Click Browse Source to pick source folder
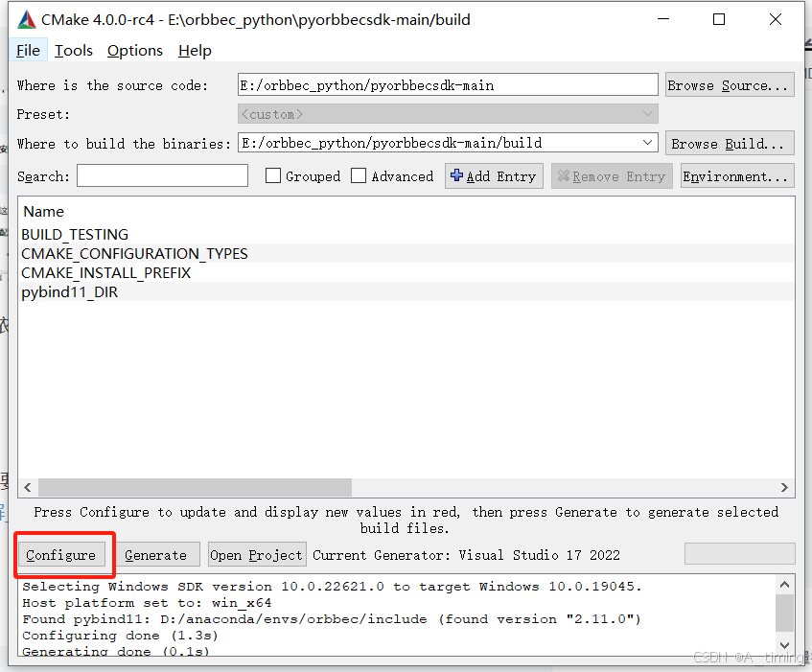This screenshot has width=812, height=672. point(730,84)
